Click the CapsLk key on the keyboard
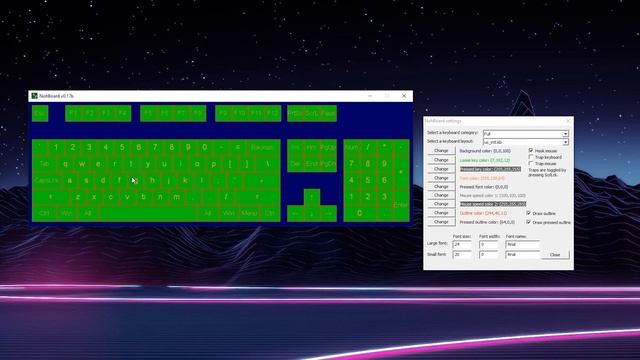Screen dimensions: 640x360 [47, 180]
